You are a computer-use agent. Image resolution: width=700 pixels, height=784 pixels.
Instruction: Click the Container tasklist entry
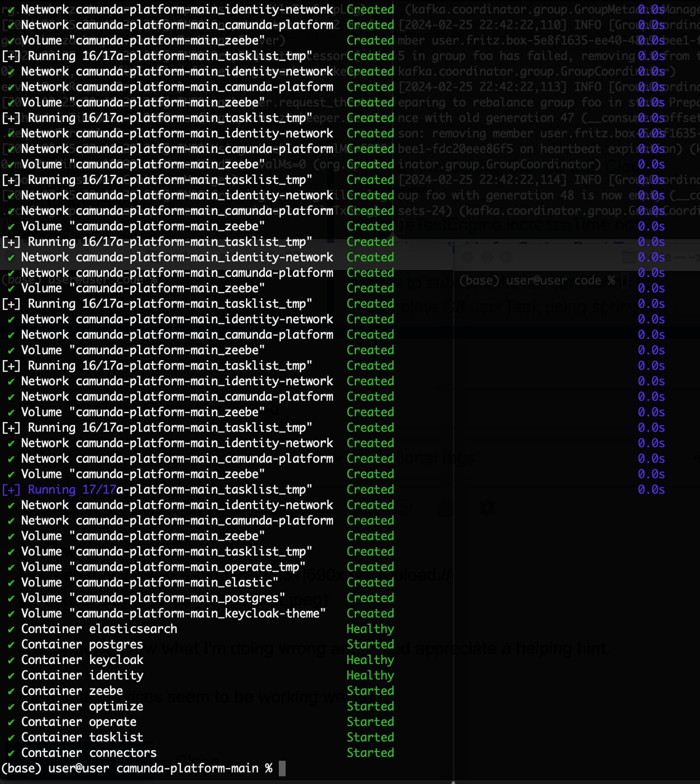click(x=82, y=738)
